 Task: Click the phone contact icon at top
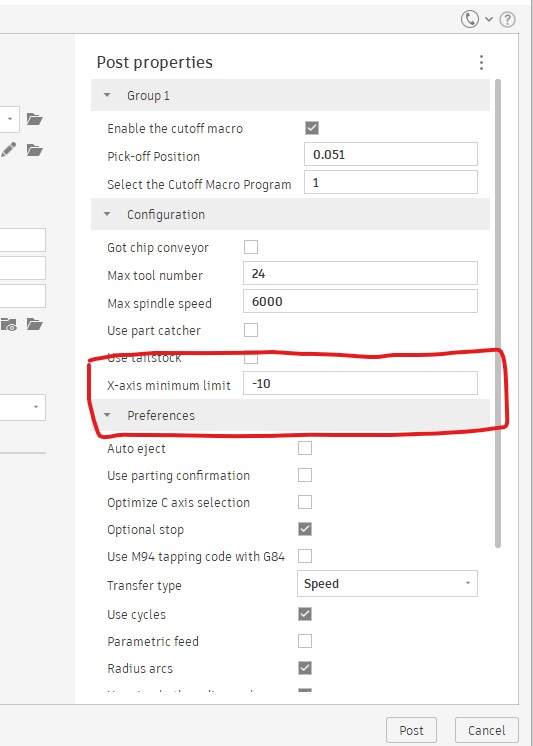(470, 20)
